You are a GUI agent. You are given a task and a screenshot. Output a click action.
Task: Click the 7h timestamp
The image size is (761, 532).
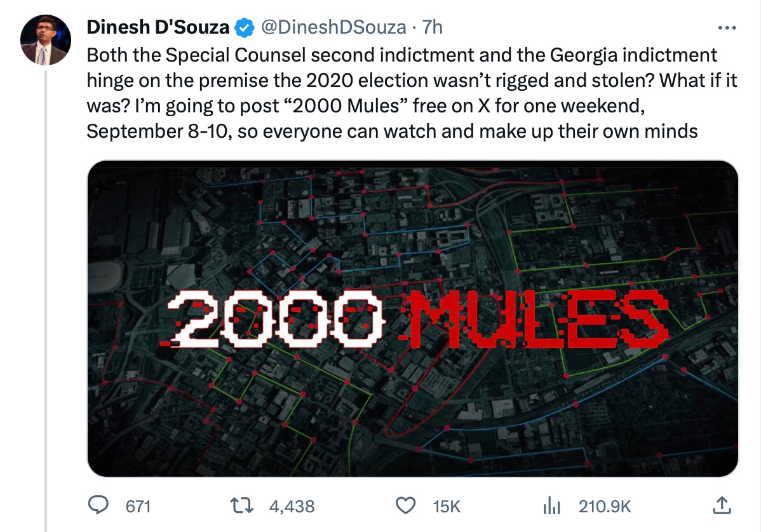coord(433,27)
